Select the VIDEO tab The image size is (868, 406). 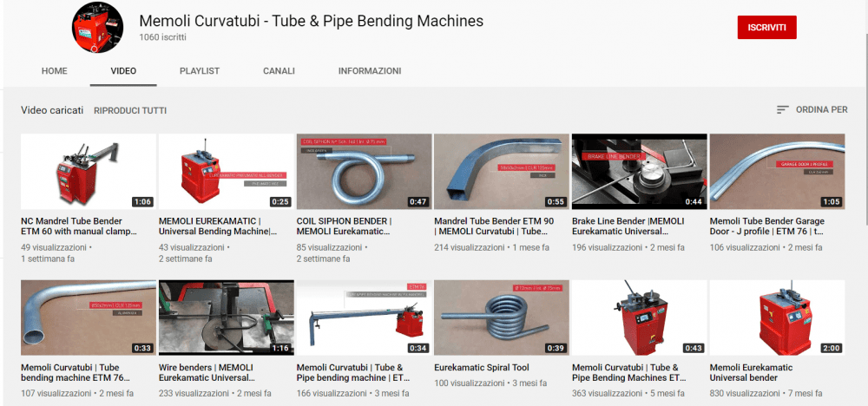coord(123,71)
